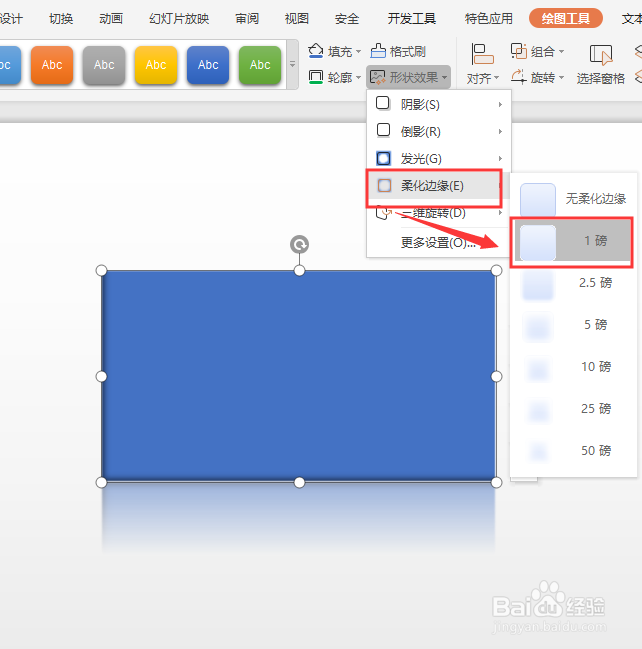The image size is (642, 649).
Task: Open the 特色应用 tab
Action: (x=488, y=19)
